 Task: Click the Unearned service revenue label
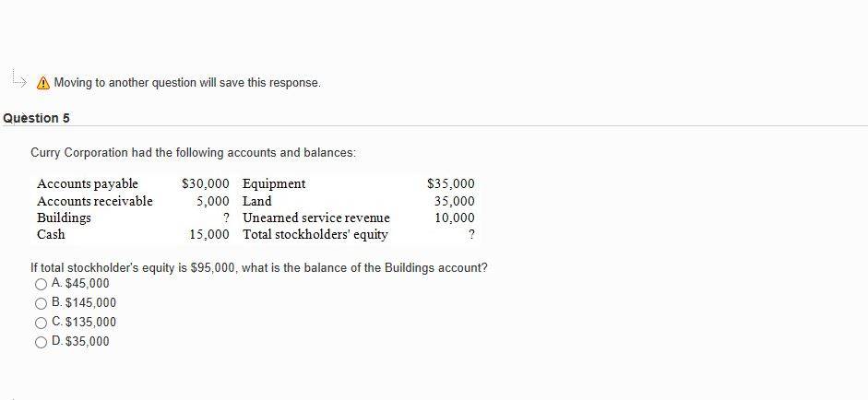[x=316, y=218]
